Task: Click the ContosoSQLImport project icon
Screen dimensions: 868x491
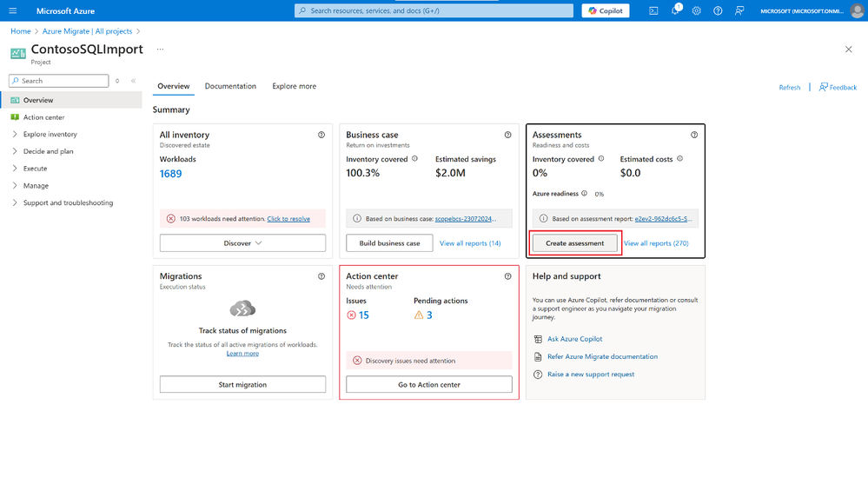Action: click(x=17, y=53)
